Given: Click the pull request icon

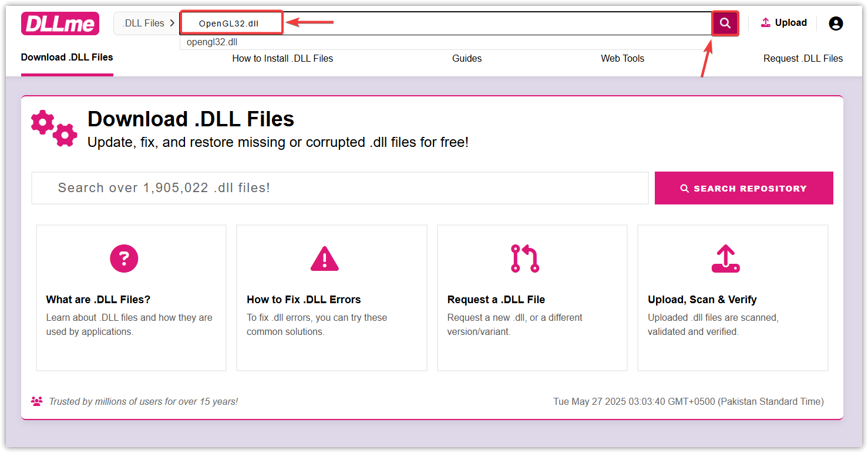Looking at the screenshot, I should [x=525, y=259].
